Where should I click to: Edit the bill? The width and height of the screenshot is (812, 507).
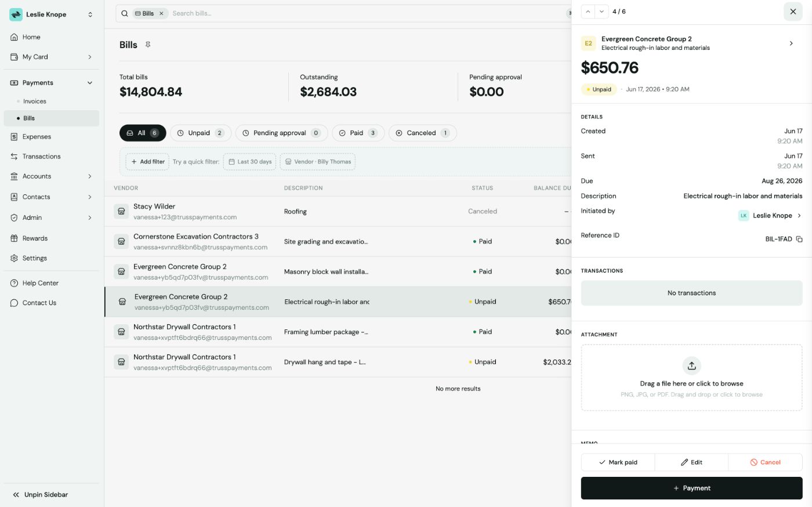click(691, 462)
